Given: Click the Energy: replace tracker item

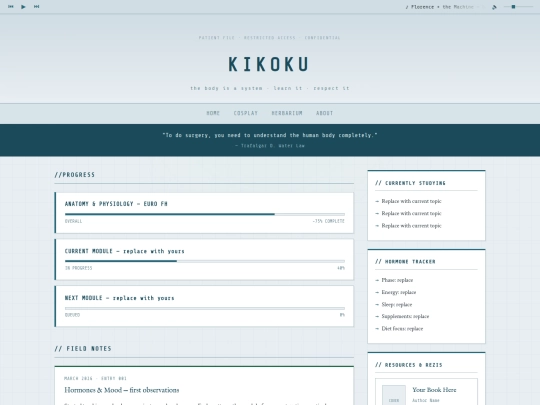Looking at the screenshot, I should click(x=398, y=292).
